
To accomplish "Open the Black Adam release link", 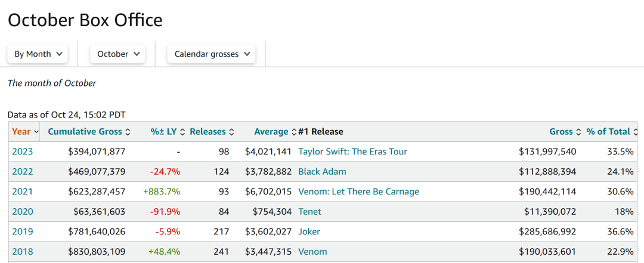I will [322, 172].
